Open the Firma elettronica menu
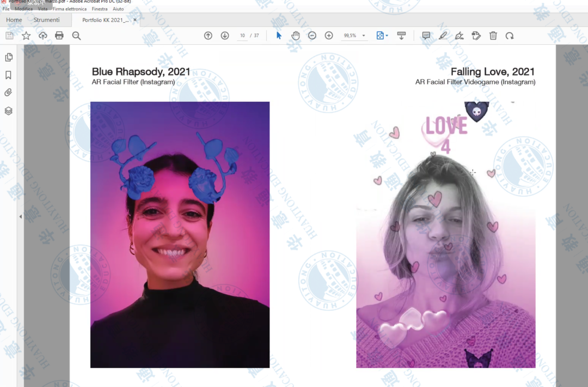This screenshot has height=387, width=588. 69,9
